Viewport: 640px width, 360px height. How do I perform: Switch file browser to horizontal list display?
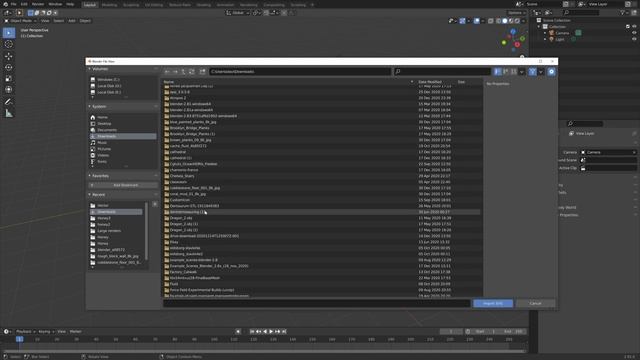tap(505, 71)
